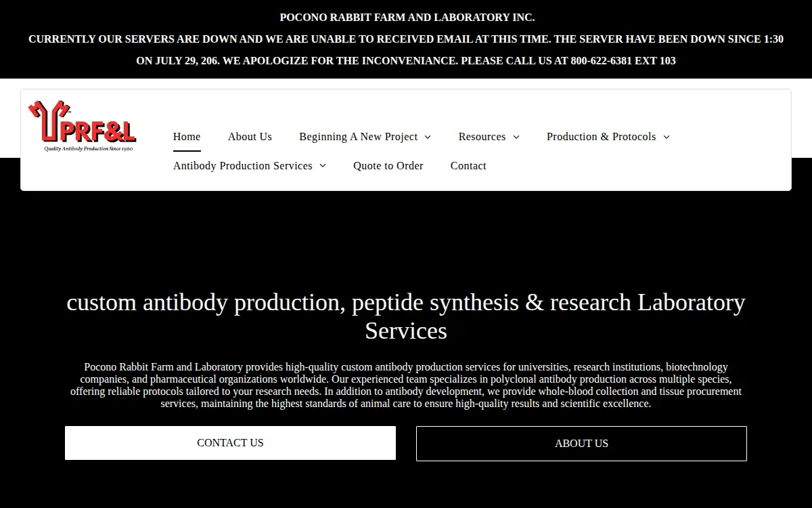Click the custom antibody production heading

[x=406, y=316]
